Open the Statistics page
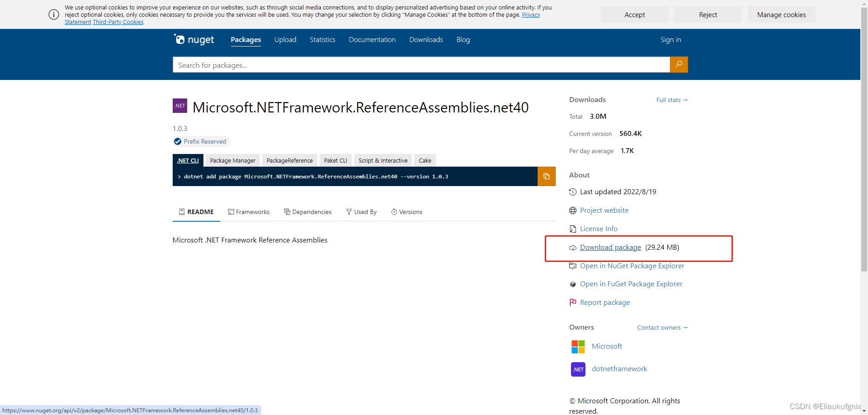 (x=322, y=39)
